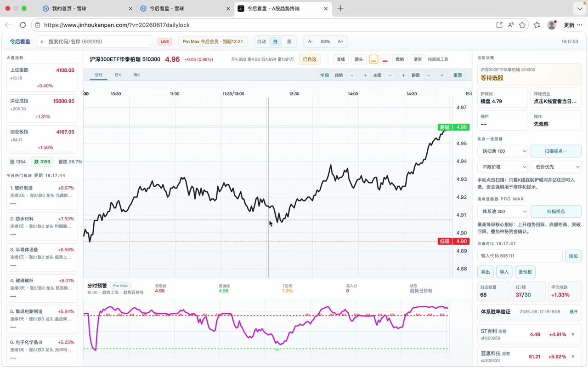Open the 低价优先 sort dropdown

[556, 167]
